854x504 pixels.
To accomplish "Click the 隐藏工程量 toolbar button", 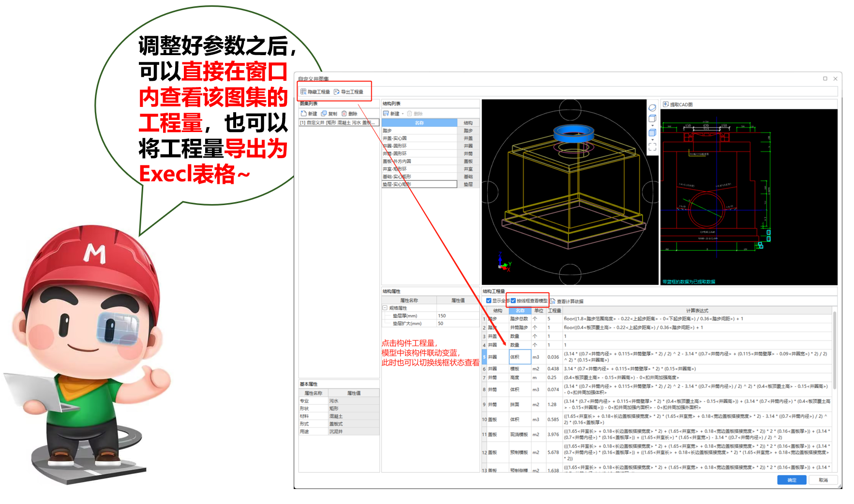I will 315,92.
